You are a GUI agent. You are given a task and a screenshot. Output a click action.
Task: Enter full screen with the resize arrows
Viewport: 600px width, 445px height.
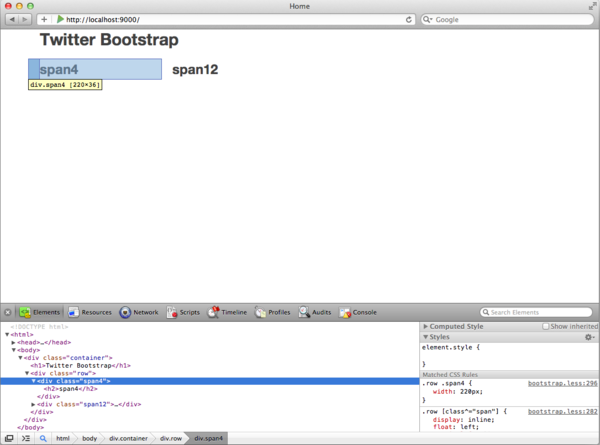coord(592,6)
